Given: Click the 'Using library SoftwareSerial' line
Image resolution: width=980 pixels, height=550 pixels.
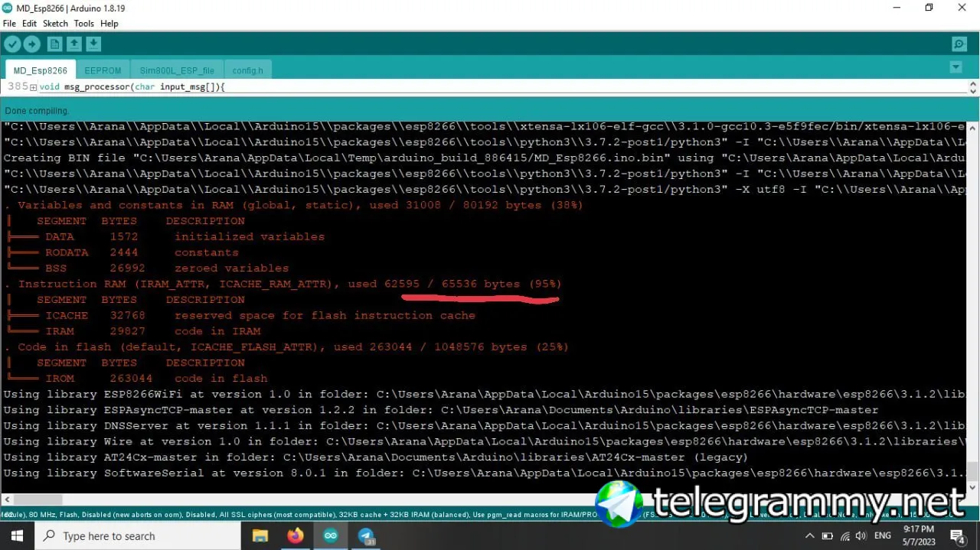Looking at the screenshot, I should click(484, 473).
